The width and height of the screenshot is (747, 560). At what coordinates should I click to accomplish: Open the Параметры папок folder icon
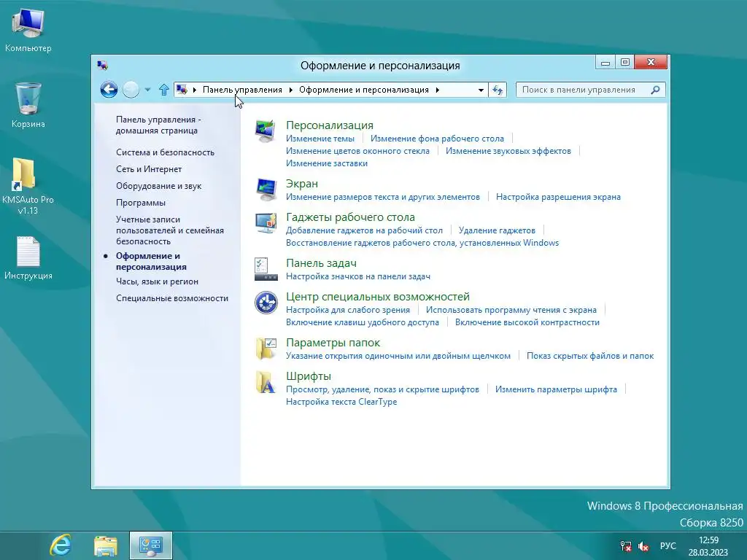(x=266, y=348)
